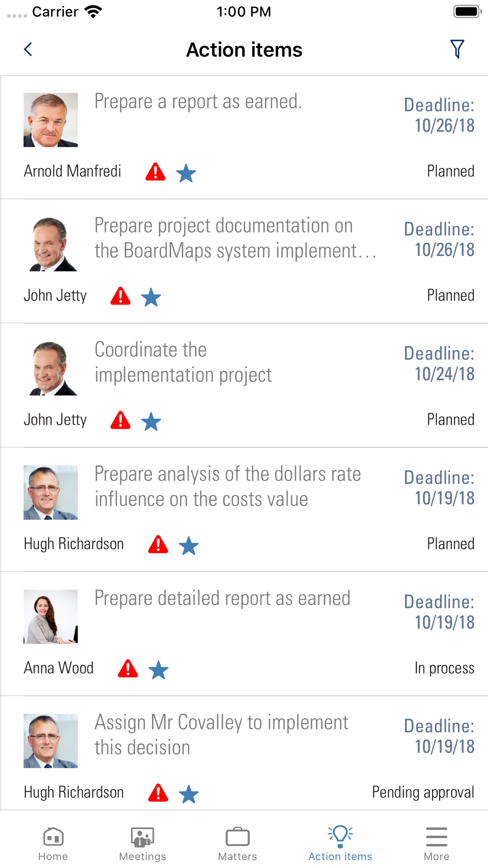Tap Anna Wood's profile photo

51,617
